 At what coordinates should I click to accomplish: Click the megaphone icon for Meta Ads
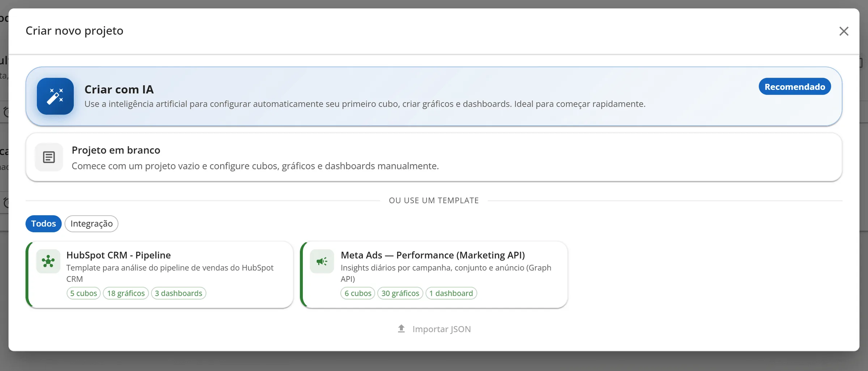pos(322,261)
